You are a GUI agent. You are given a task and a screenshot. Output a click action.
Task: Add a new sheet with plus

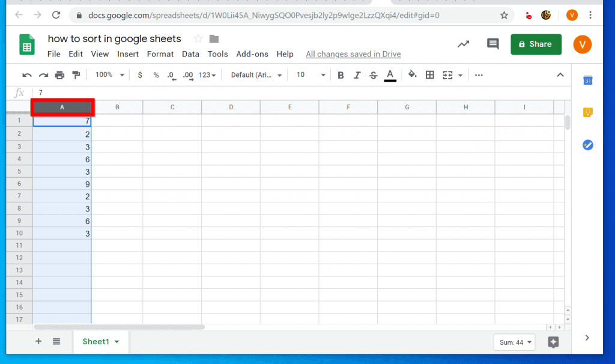(38, 341)
